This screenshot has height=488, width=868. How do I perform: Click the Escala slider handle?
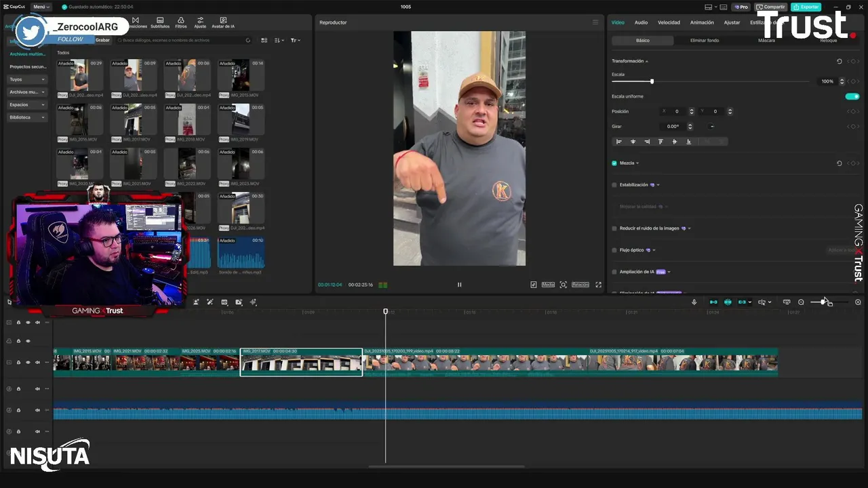(652, 81)
